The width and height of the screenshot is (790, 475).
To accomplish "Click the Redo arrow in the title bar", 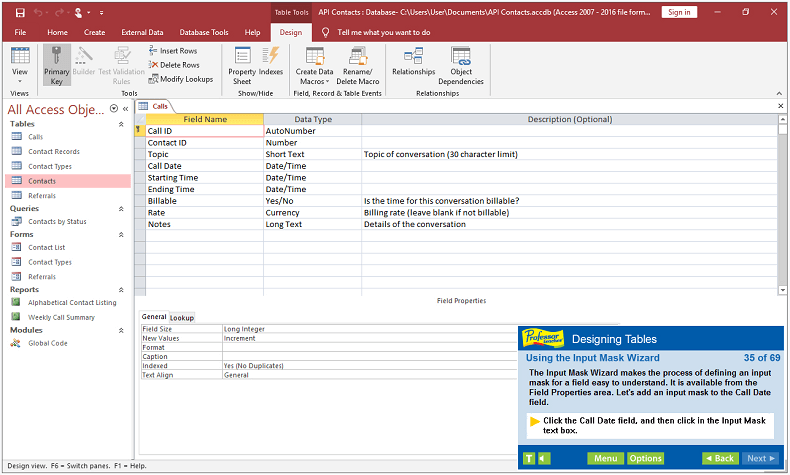I will coord(60,13).
